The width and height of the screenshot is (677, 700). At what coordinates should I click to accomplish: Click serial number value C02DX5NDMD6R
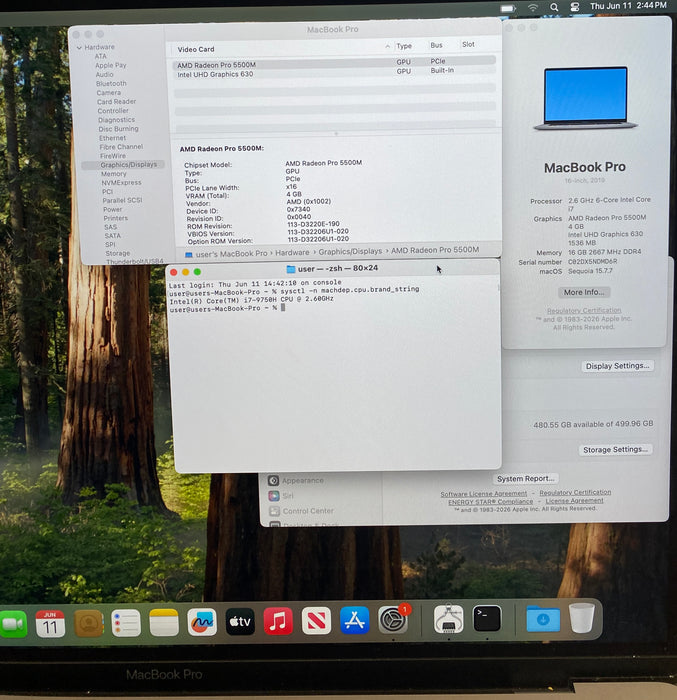click(x=593, y=262)
